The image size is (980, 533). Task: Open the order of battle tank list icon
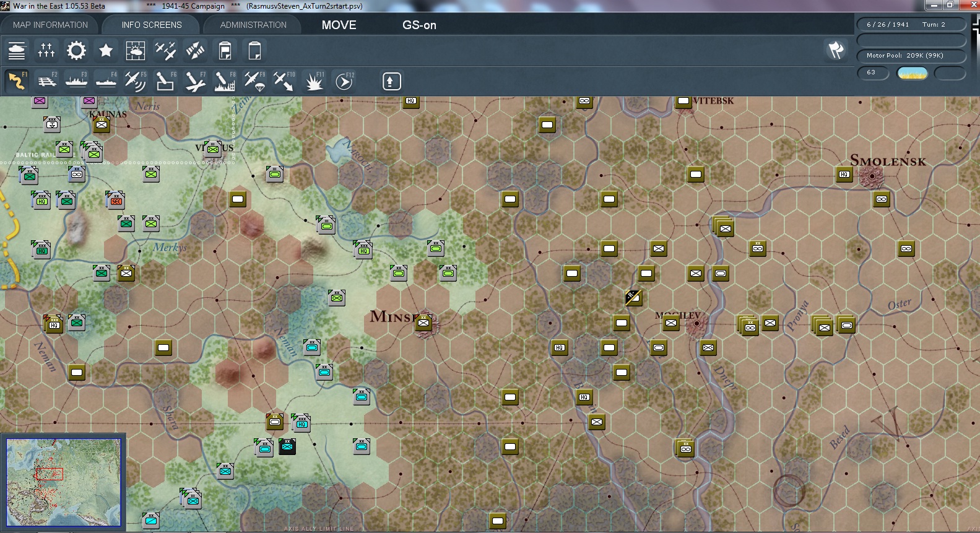(17, 50)
